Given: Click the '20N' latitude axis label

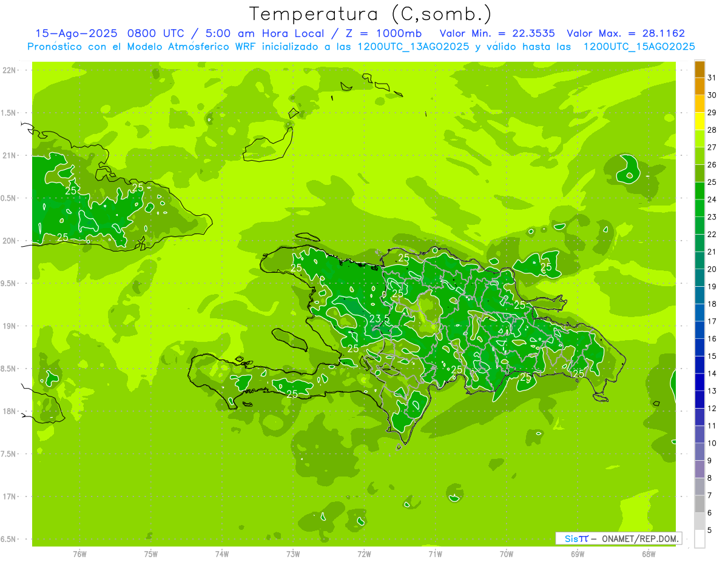Looking at the screenshot, I should 10,241.
